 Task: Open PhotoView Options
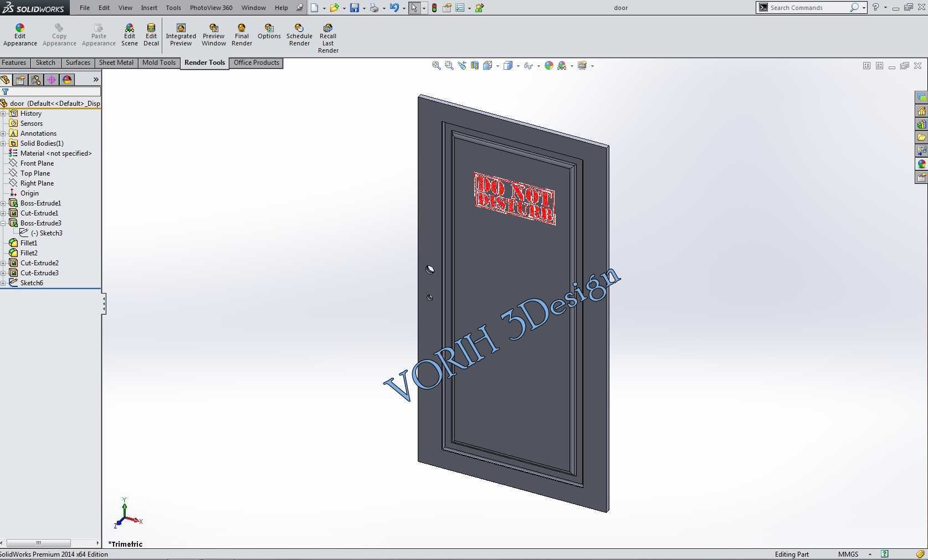(x=269, y=32)
